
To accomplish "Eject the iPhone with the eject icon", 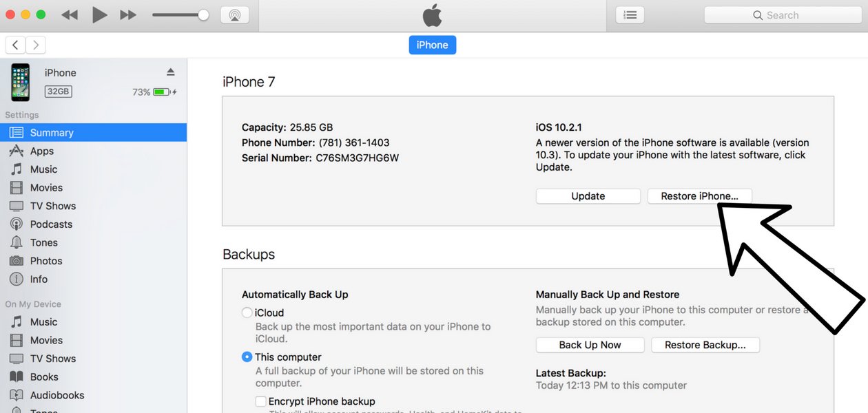I will 171,72.
